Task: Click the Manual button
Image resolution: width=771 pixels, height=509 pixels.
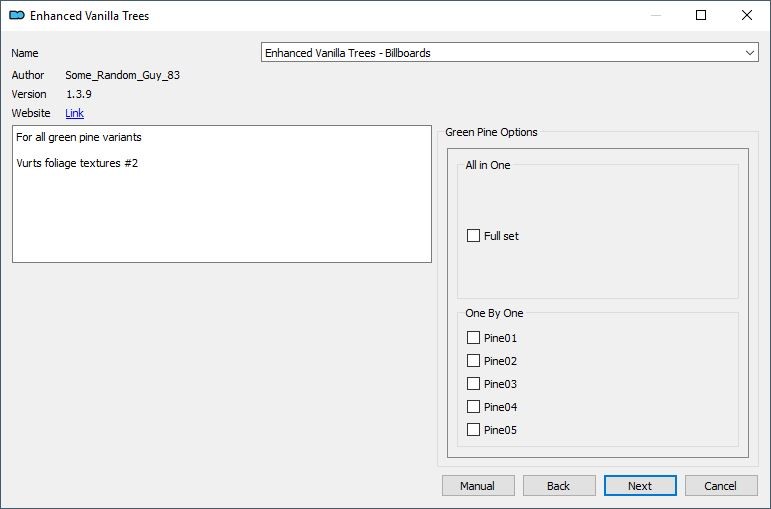Action: click(478, 486)
